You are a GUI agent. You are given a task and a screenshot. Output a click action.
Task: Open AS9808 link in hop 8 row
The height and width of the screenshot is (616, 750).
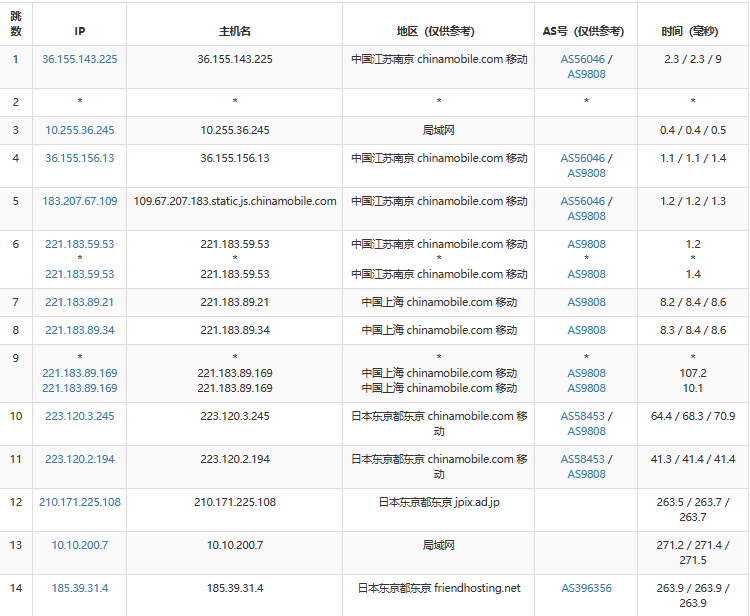[586, 330]
